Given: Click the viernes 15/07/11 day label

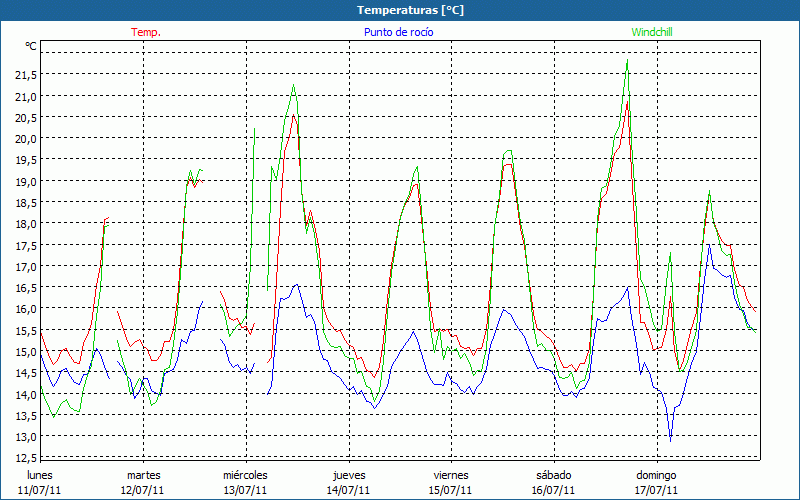Looking at the screenshot, I should (451, 482).
